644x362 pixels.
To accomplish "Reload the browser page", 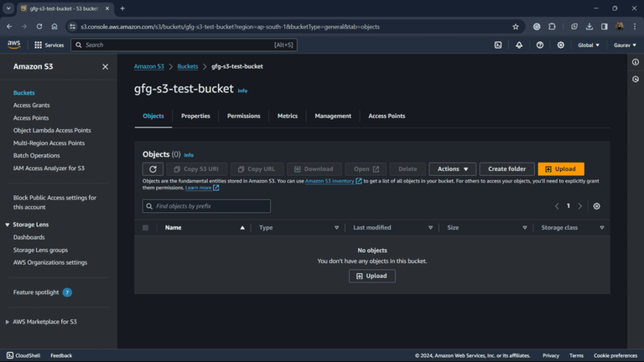I will coord(39,26).
